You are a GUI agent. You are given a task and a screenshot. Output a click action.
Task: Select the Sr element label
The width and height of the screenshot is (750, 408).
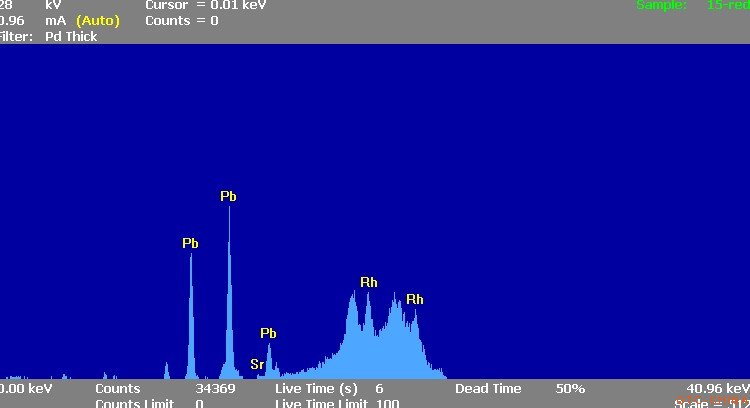pos(257,364)
